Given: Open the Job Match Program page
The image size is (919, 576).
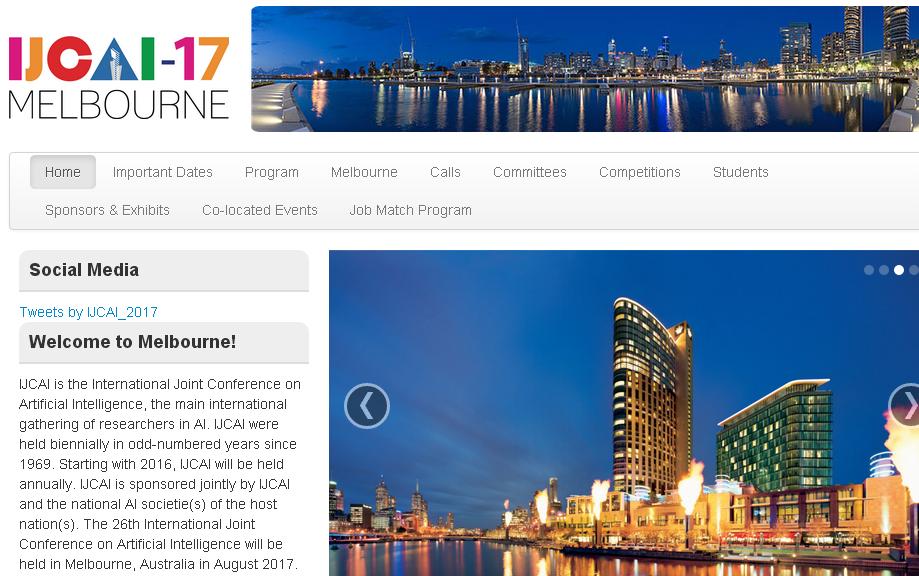Looking at the screenshot, I should coord(410,210).
